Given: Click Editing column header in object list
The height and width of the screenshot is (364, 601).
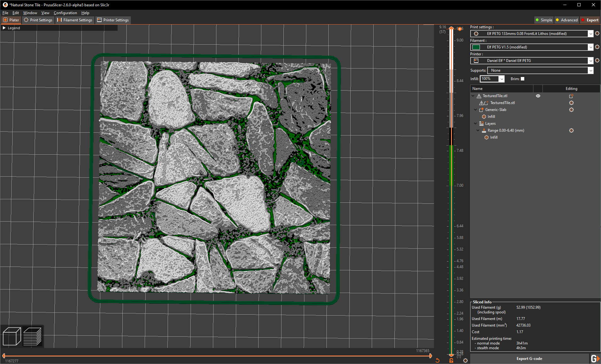Looking at the screenshot, I should tap(571, 89).
